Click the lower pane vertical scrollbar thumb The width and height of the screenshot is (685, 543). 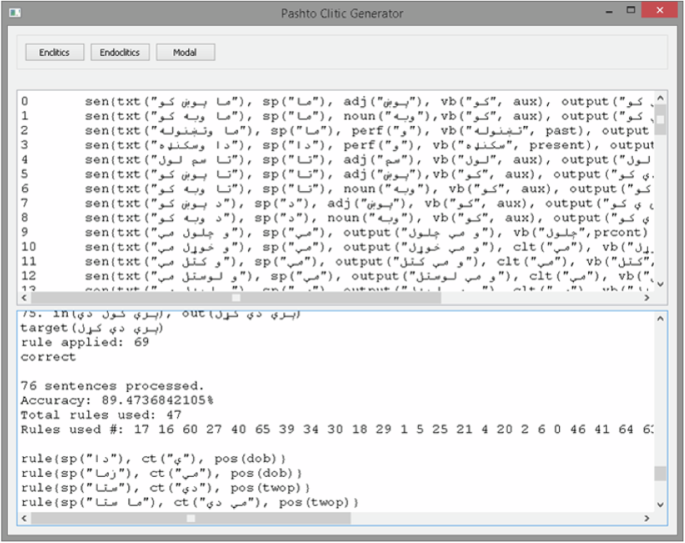point(660,474)
